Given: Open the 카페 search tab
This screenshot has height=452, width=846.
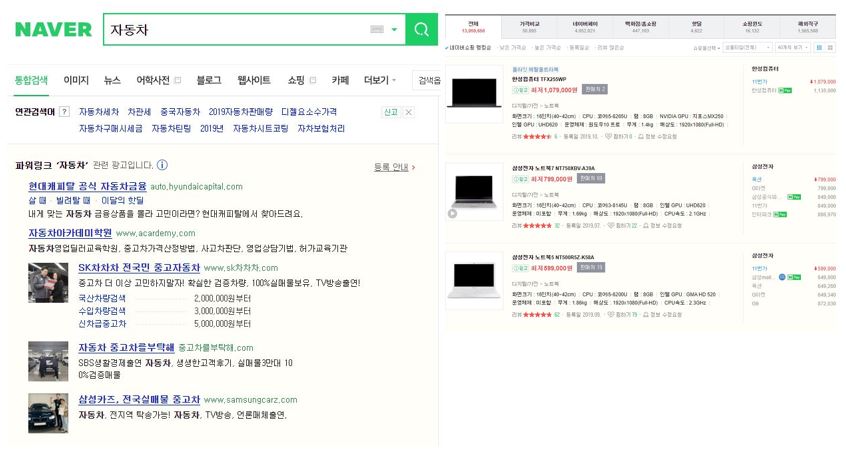Looking at the screenshot, I should click(340, 80).
